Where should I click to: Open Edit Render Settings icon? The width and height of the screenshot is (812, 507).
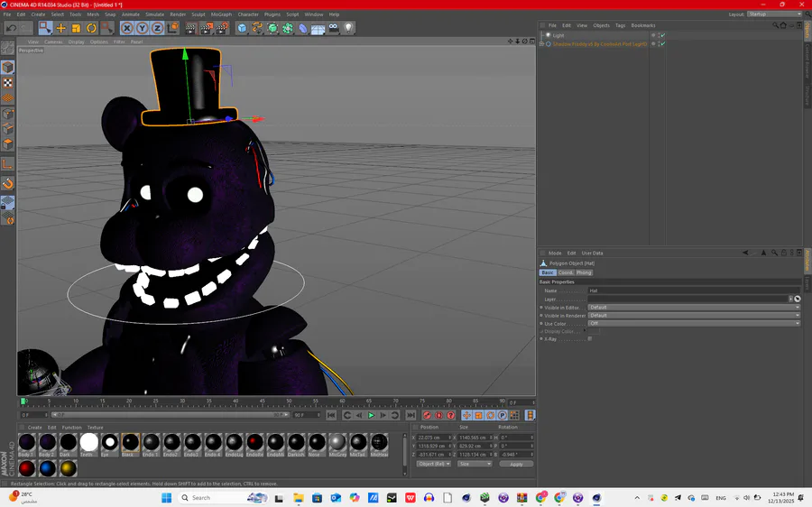click(x=222, y=28)
